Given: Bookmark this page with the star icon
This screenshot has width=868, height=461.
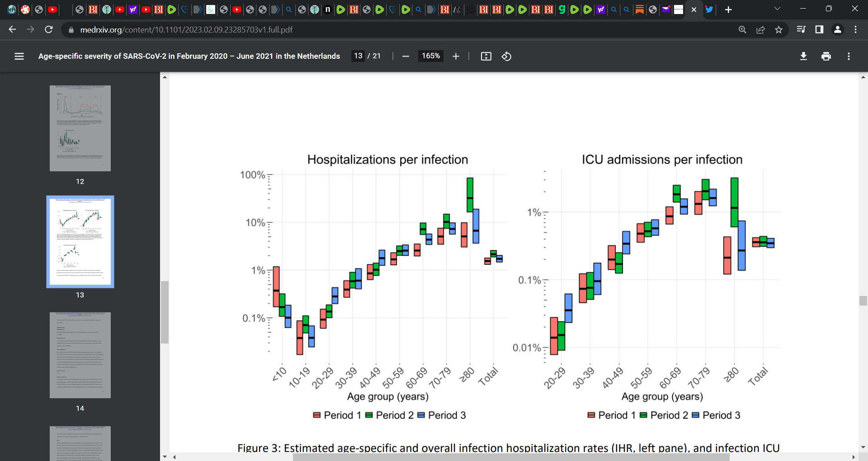Looking at the screenshot, I should [x=778, y=29].
